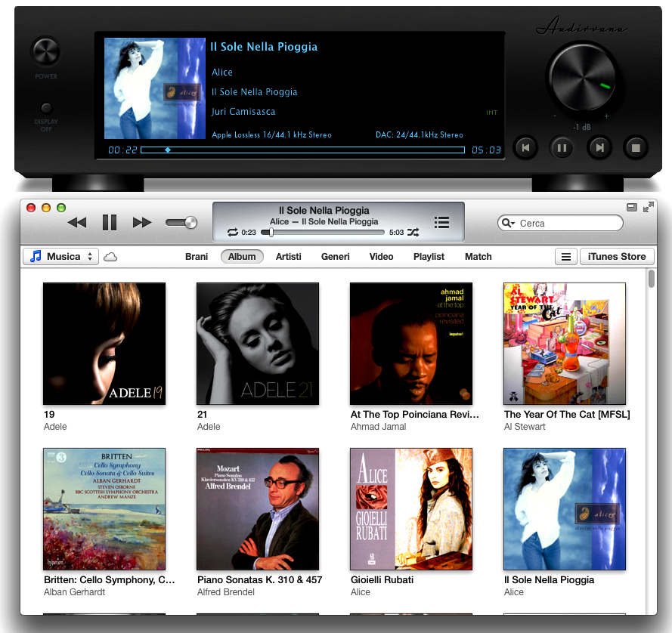Skip to next track in Audirvana
Screen dimensions: 672x633
(599, 148)
